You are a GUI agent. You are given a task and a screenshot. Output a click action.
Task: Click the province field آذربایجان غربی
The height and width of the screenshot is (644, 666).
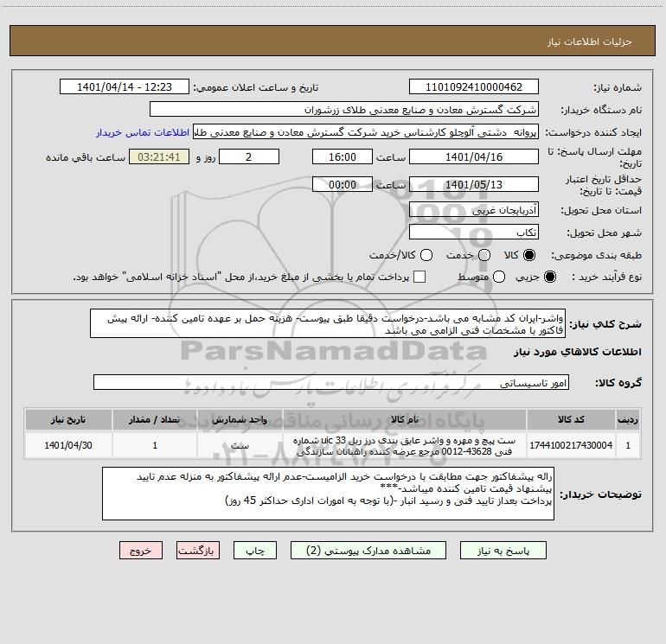(474, 210)
